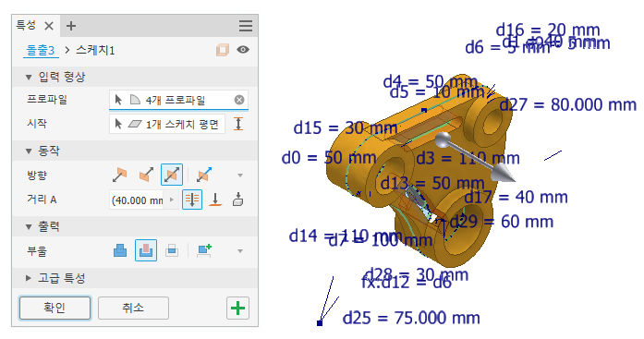Image resolution: width=644 pixels, height=339 pixels.
Task: Confirm the extrusion with 확인
Action: [x=55, y=308]
